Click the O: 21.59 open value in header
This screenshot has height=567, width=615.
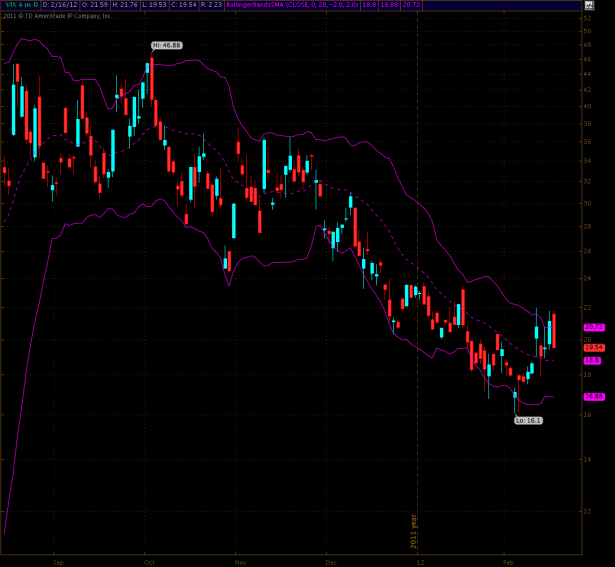coord(95,5)
